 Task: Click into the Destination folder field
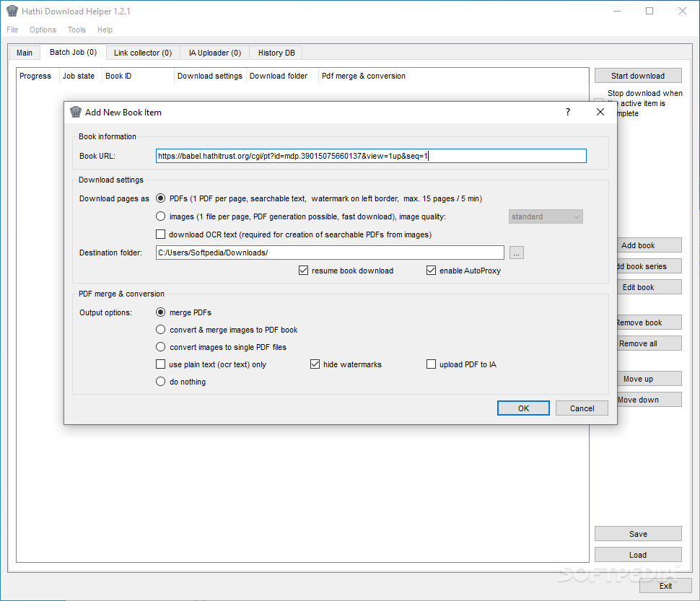tap(330, 253)
